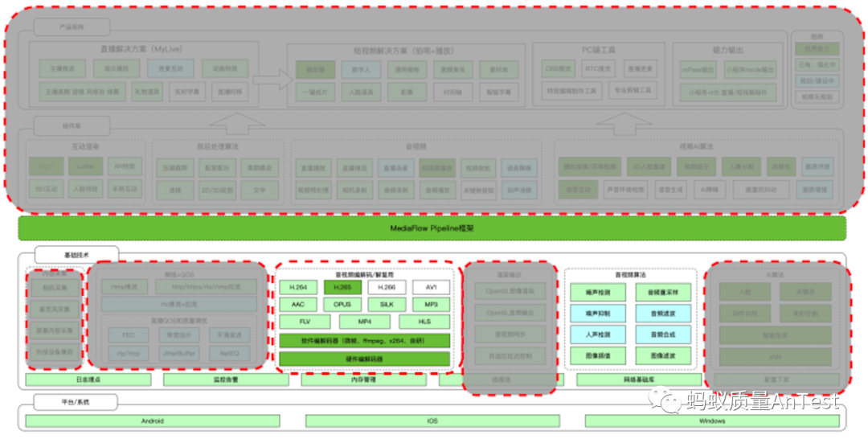The height and width of the screenshot is (439, 868).
Task: Select the 人声检测 box
Action: pos(598,334)
